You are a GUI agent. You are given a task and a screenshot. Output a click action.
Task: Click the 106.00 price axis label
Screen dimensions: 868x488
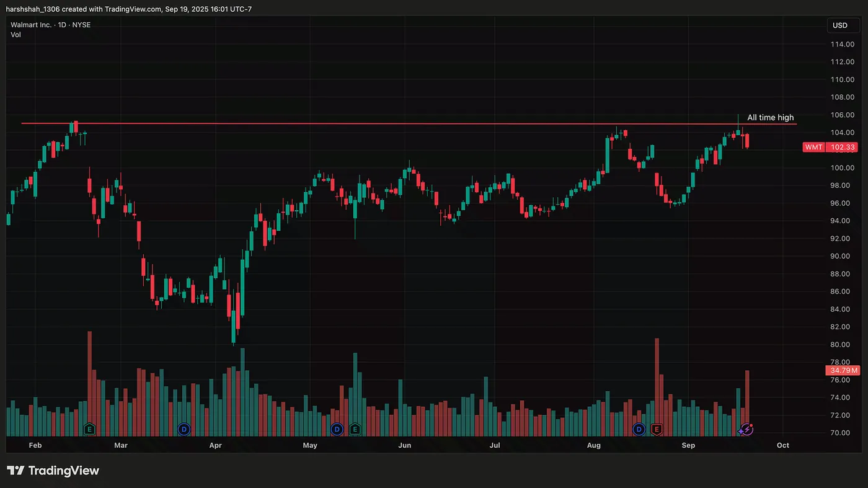pyautogui.click(x=843, y=115)
